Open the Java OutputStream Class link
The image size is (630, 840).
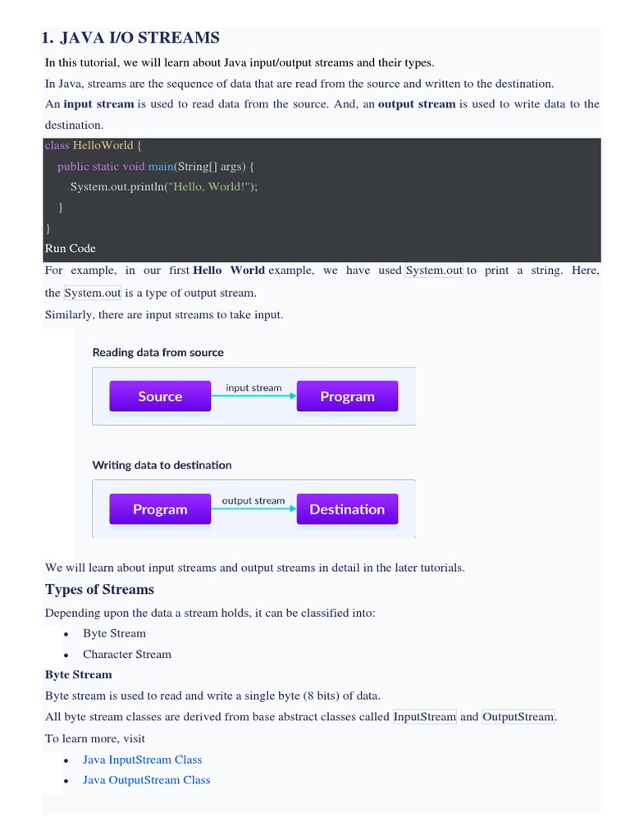(146, 780)
